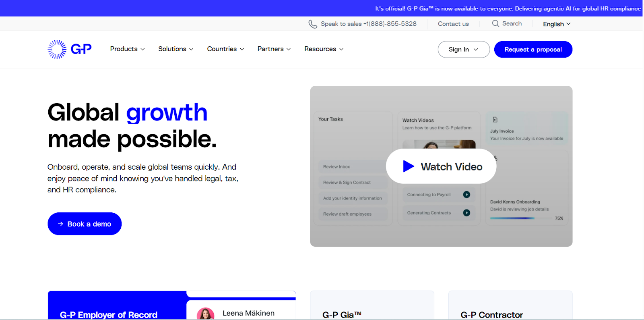The image size is (644, 320).
Task: Click the arrow icon in Book a demo
Action: 60,224
